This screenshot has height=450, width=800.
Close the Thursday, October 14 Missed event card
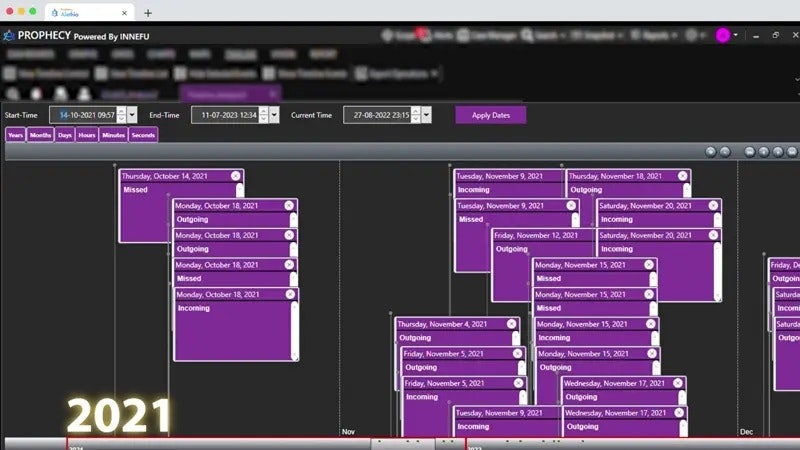[x=235, y=176]
